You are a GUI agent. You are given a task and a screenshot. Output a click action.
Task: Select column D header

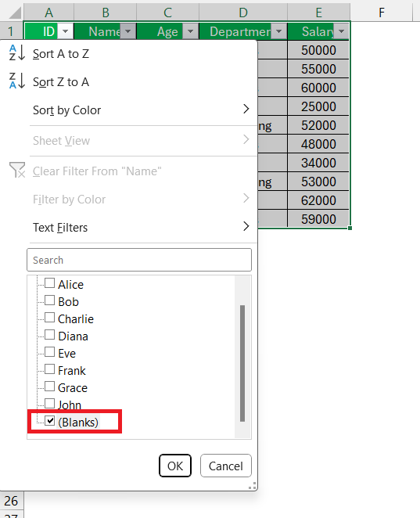tap(243, 13)
